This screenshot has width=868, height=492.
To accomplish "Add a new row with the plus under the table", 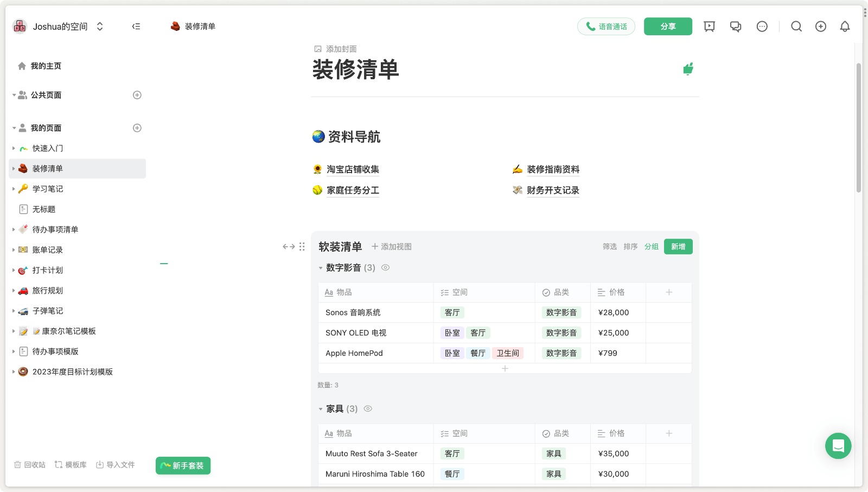I will click(x=505, y=368).
